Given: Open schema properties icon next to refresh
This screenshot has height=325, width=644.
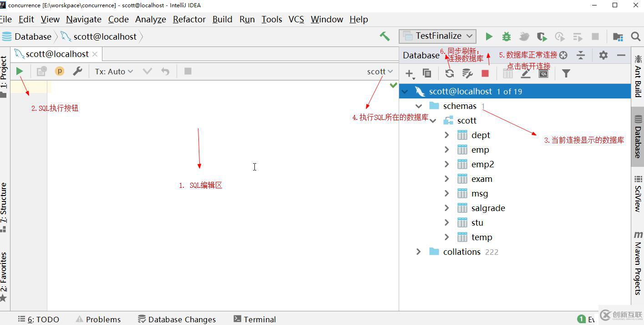Looking at the screenshot, I should tap(467, 73).
